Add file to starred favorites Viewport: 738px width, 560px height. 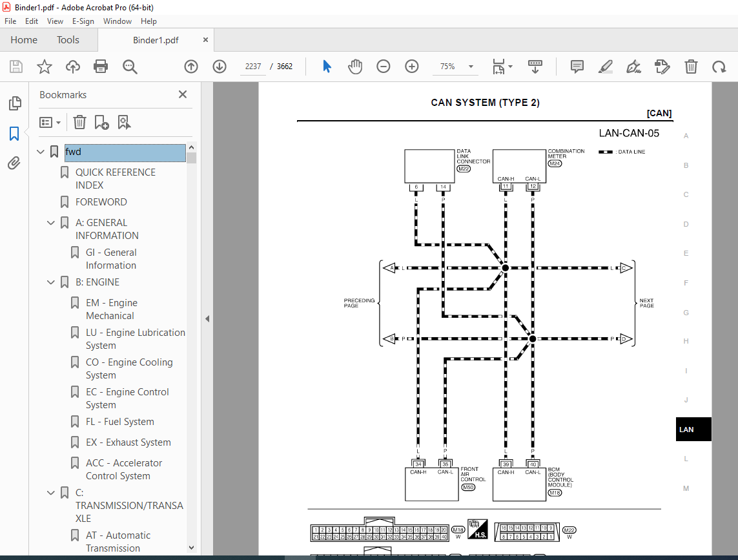coord(45,67)
